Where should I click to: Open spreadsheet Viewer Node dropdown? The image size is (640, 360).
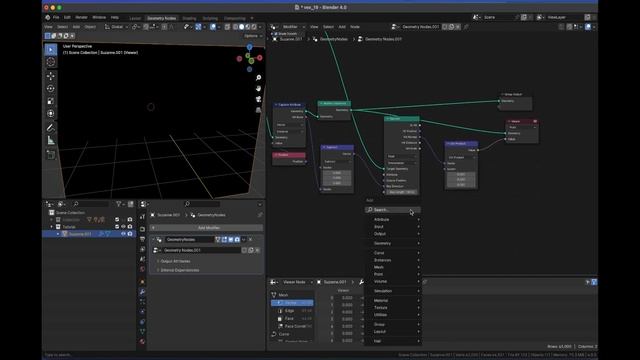tap(298, 282)
